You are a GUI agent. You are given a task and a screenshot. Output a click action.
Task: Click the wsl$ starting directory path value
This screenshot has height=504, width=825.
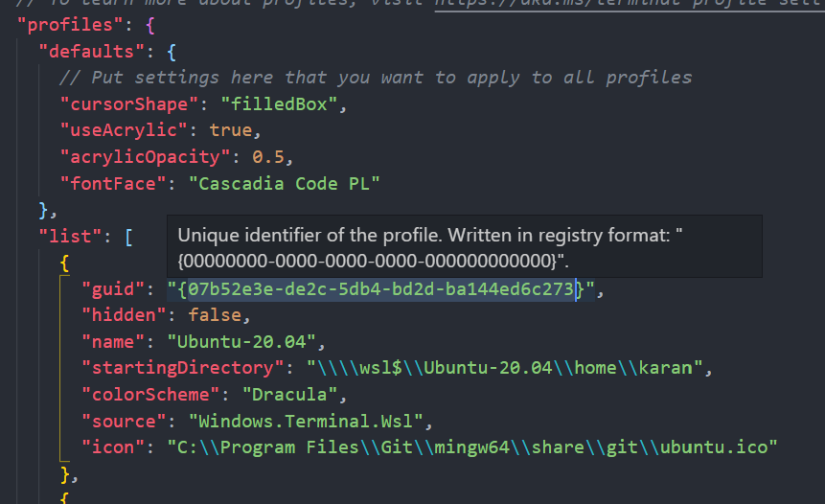coord(505,368)
